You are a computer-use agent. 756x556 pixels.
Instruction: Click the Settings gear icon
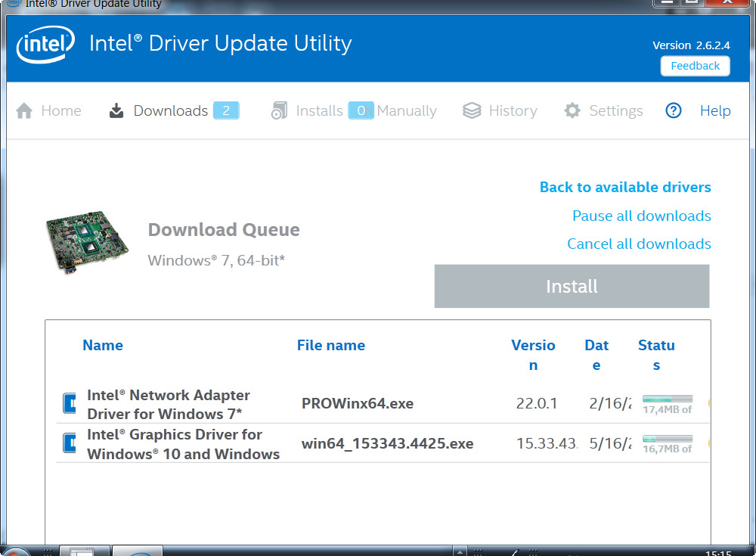pos(572,110)
